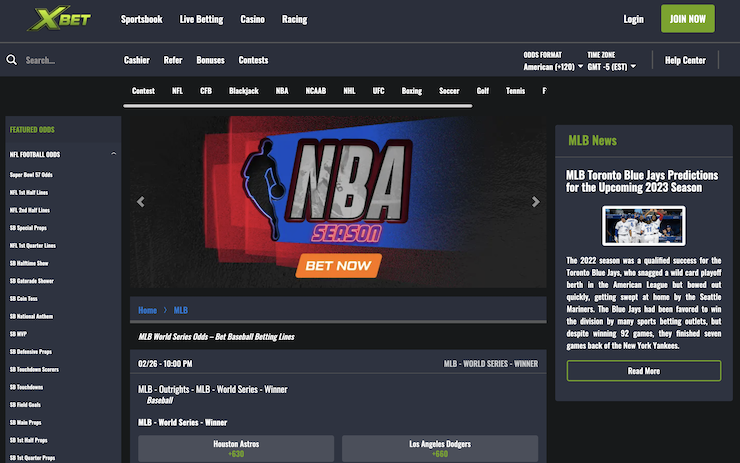Image resolution: width=740 pixels, height=463 pixels.
Task: Select the Tennis sports tab
Action: coord(515,91)
